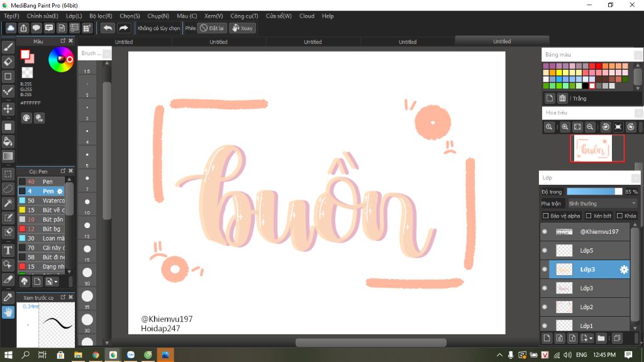Zoom out in the navigator panel
644x362 pixels.
pyautogui.click(x=590, y=127)
